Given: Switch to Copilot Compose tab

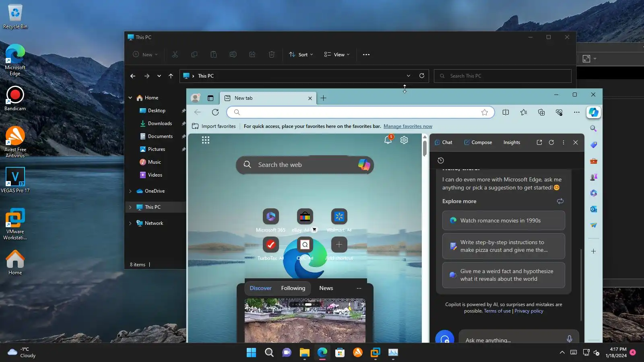Looking at the screenshot, I should pos(478,142).
